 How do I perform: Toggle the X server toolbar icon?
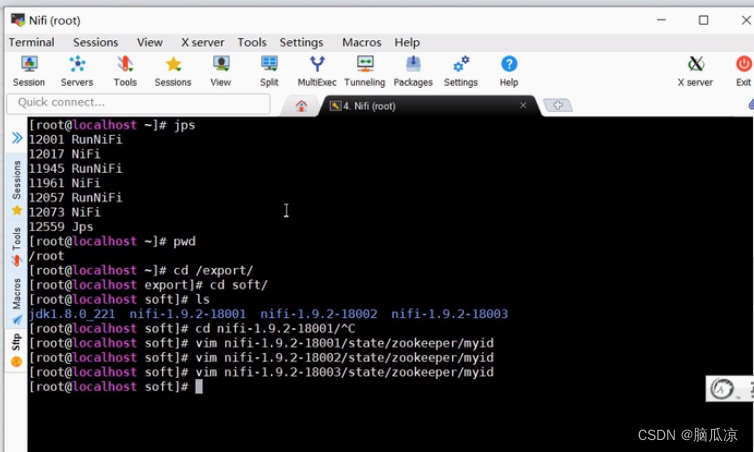[695, 71]
